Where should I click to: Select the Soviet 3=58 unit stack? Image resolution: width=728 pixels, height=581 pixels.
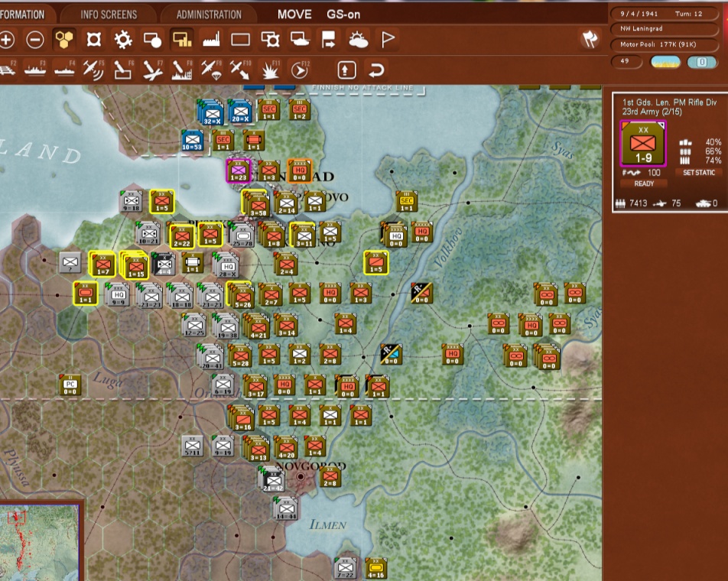pyautogui.click(x=257, y=204)
